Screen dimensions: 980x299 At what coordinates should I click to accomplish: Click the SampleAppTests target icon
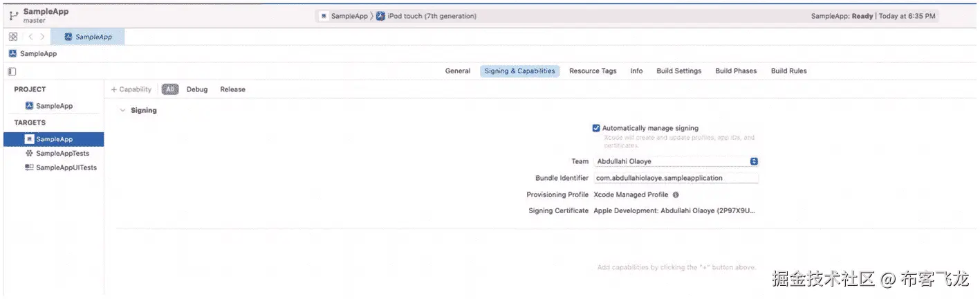(29, 154)
